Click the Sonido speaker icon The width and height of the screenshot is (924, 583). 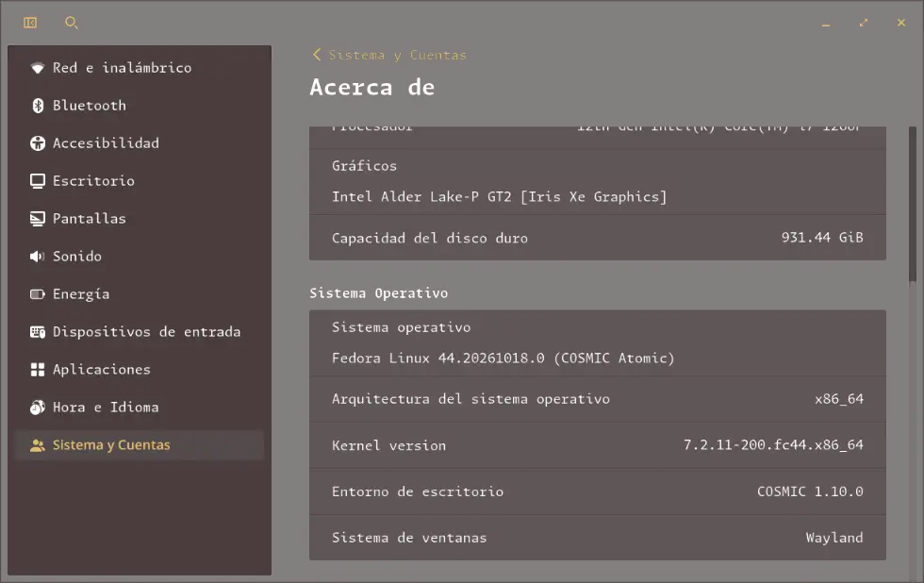pyautogui.click(x=37, y=257)
